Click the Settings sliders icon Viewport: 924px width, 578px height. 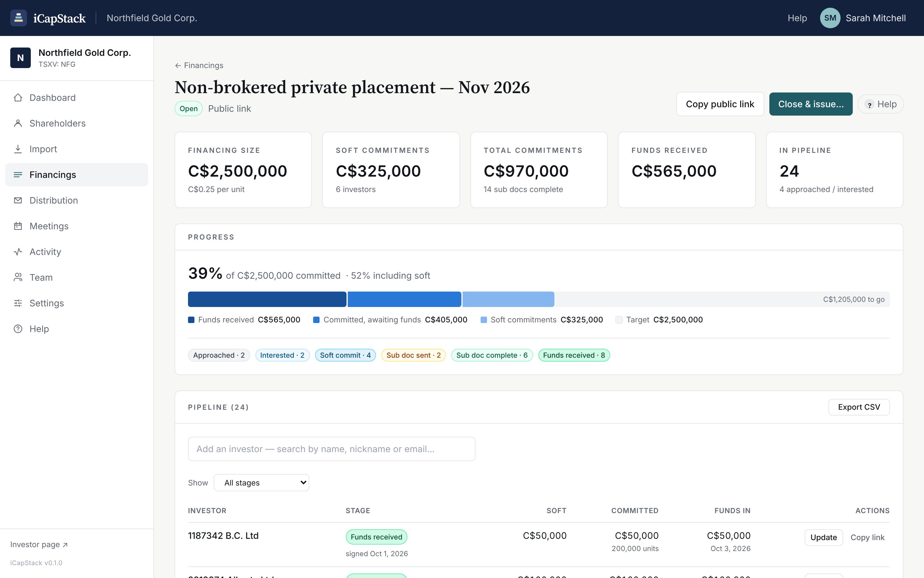pos(18,303)
